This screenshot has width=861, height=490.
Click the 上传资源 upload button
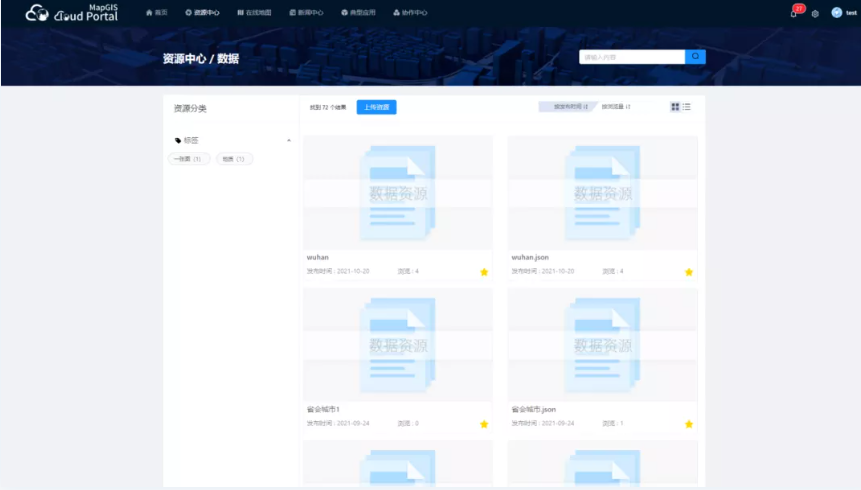pos(376,107)
